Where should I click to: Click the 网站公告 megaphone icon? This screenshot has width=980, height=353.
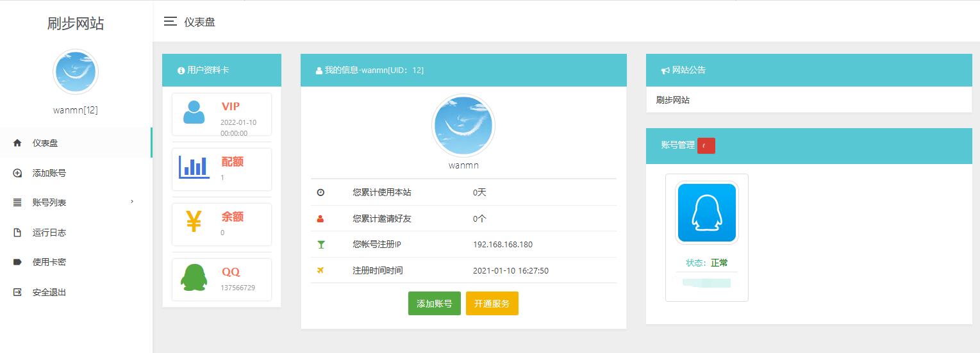[665, 70]
